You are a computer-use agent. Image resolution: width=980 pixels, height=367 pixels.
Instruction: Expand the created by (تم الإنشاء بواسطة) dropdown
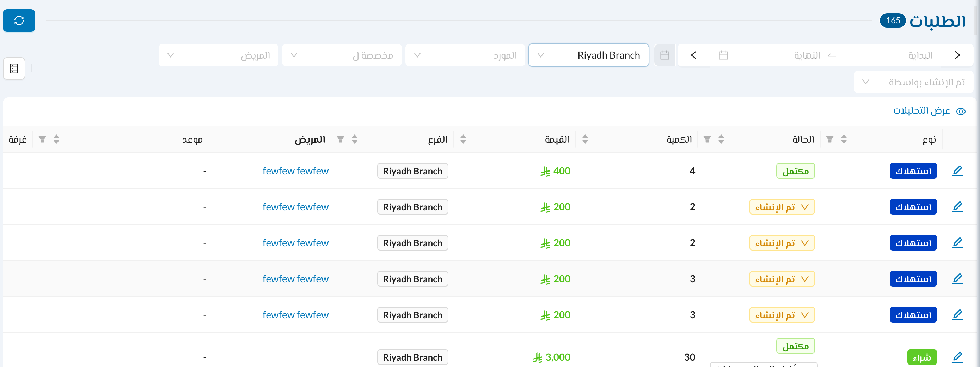[913, 82]
